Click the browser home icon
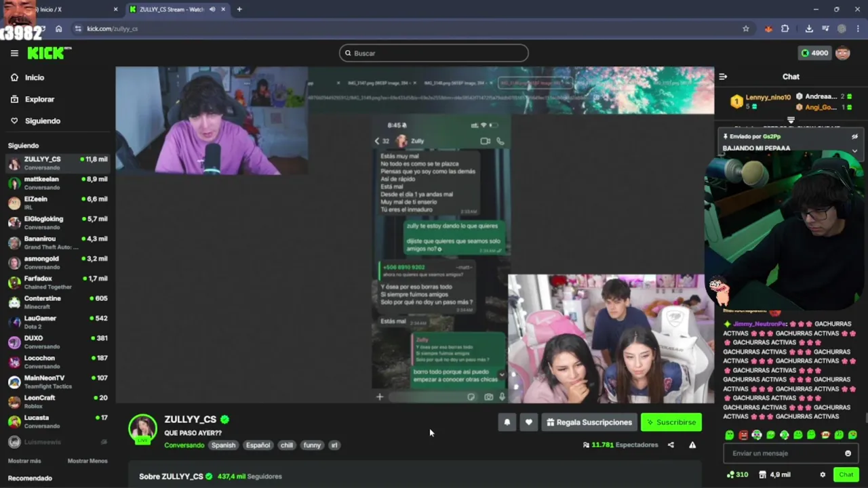Viewport: 868px width, 488px height. [x=59, y=28]
